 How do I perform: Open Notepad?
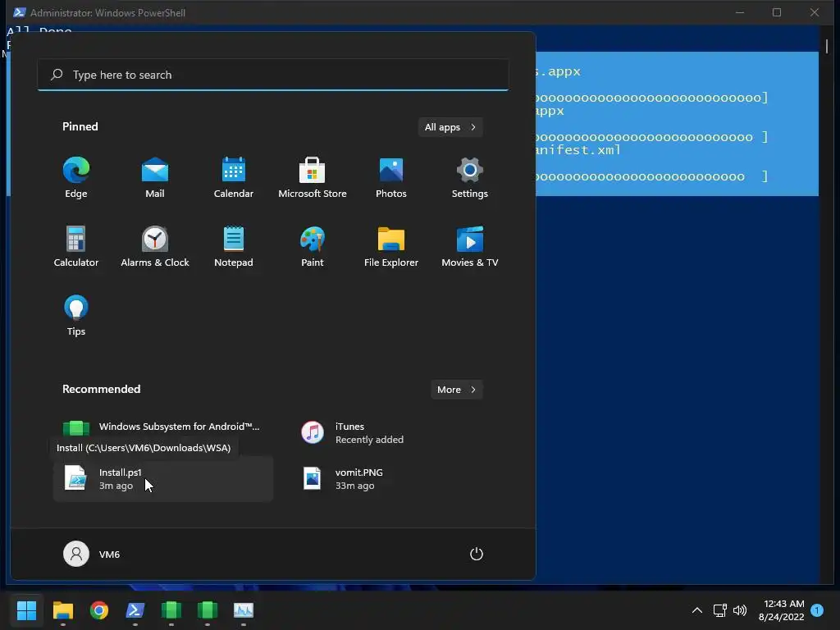pyautogui.click(x=234, y=247)
